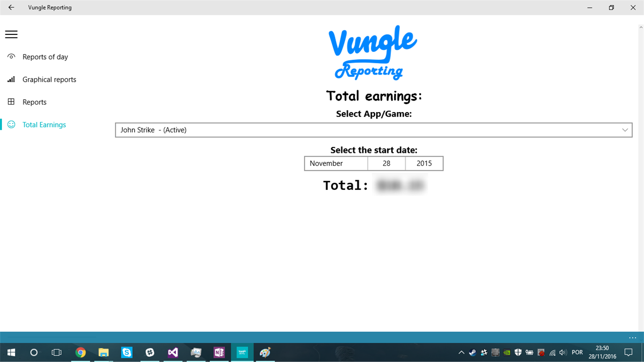This screenshot has height=362, width=644.
Task: Click the right vertical scrollbar
Action: coord(641,178)
